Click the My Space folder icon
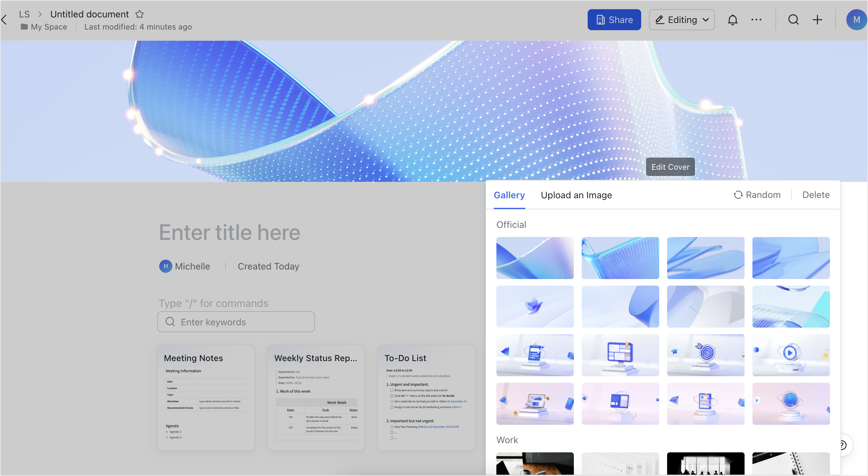868x476 pixels. (x=24, y=27)
